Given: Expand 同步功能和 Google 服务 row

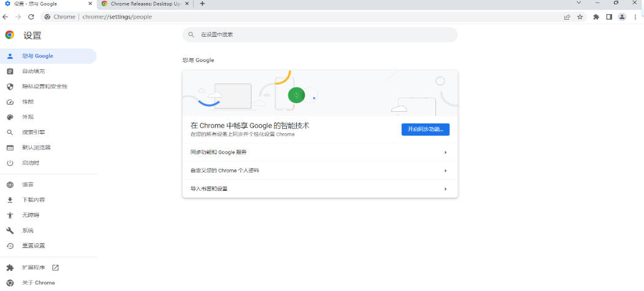Looking at the screenshot, I should (320, 152).
